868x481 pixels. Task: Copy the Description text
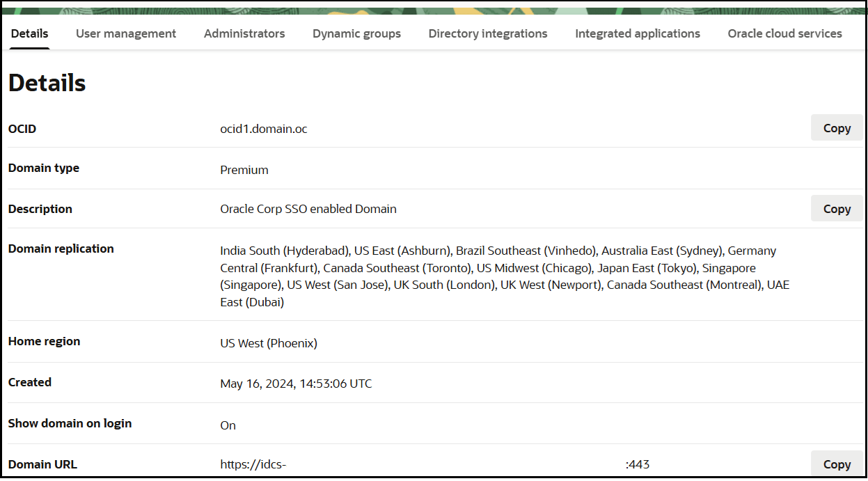tap(836, 208)
